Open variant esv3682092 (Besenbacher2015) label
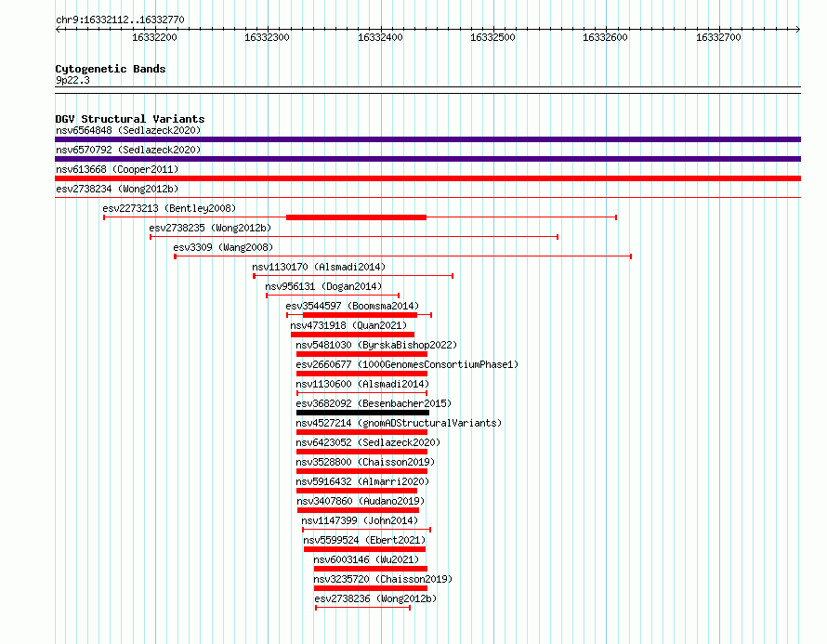The height and width of the screenshot is (644, 827). [374, 403]
